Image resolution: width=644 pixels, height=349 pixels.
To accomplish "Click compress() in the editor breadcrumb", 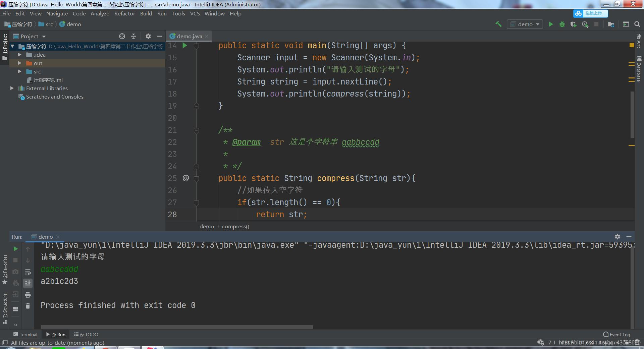I will [x=235, y=226].
